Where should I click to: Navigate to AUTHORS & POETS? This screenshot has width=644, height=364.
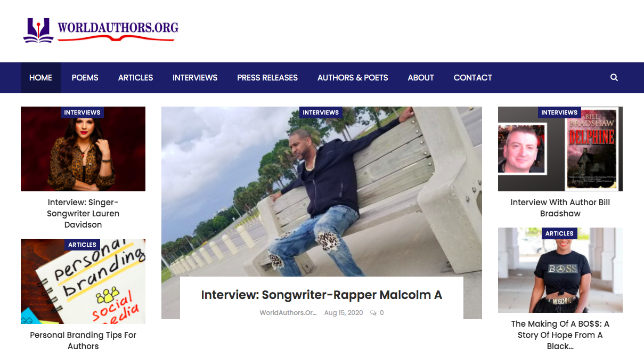point(353,78)
